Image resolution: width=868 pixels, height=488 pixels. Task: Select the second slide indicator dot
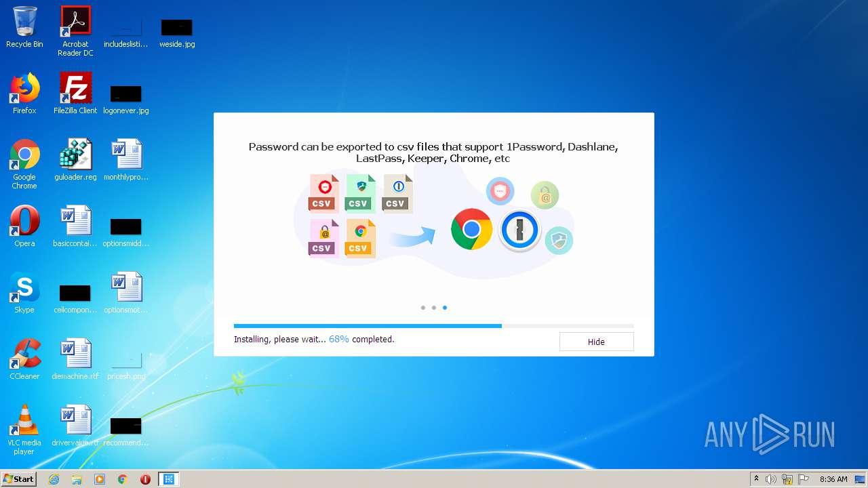pos(434,308)
